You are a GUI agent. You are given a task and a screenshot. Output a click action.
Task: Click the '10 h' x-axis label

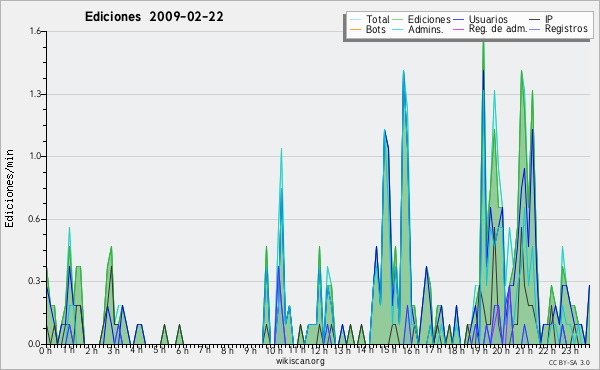(x=274, y=350)
